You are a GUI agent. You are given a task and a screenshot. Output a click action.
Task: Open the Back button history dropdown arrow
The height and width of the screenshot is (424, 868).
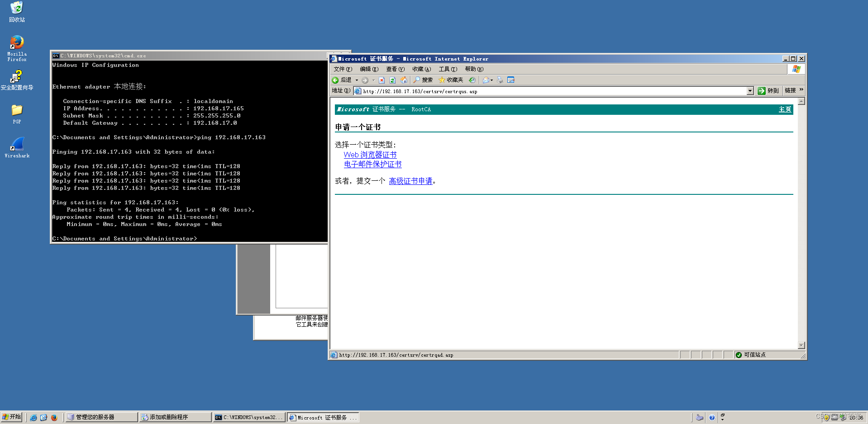coord(357,80)
